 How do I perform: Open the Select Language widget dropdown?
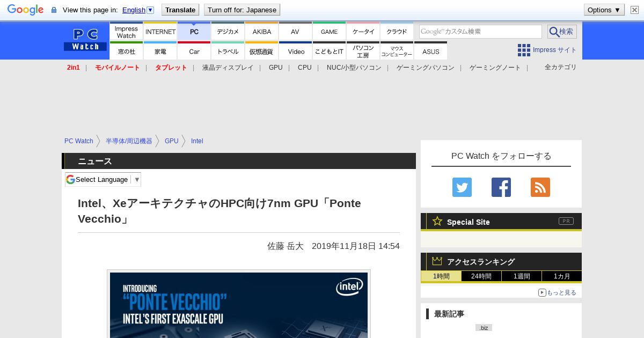pyautogui.click(x=103, y=179)
